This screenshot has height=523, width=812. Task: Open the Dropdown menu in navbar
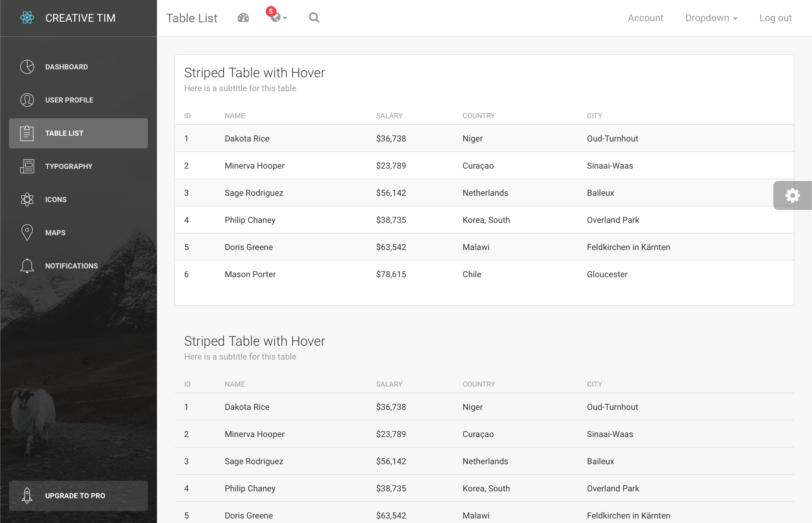710,18
